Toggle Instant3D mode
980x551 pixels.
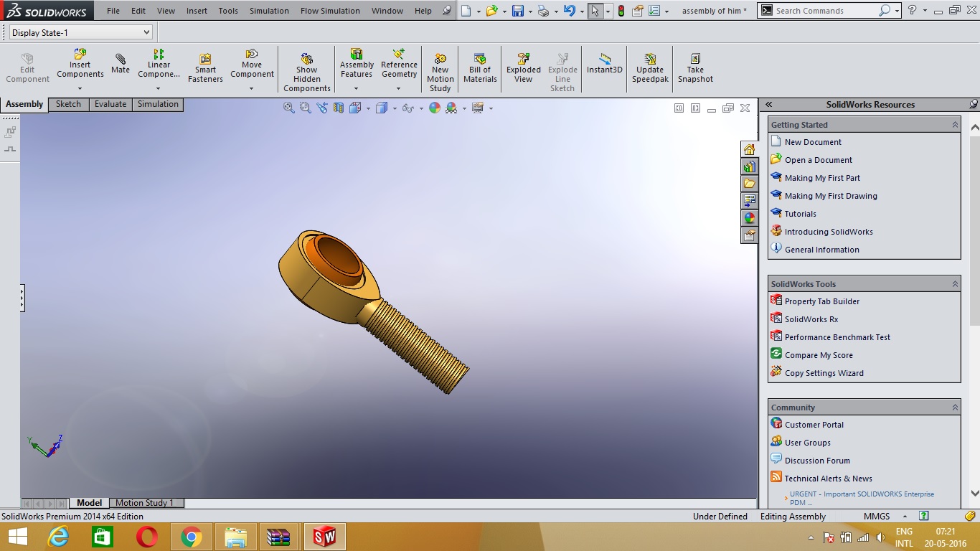pyautogui.click(x=605, y=63)
